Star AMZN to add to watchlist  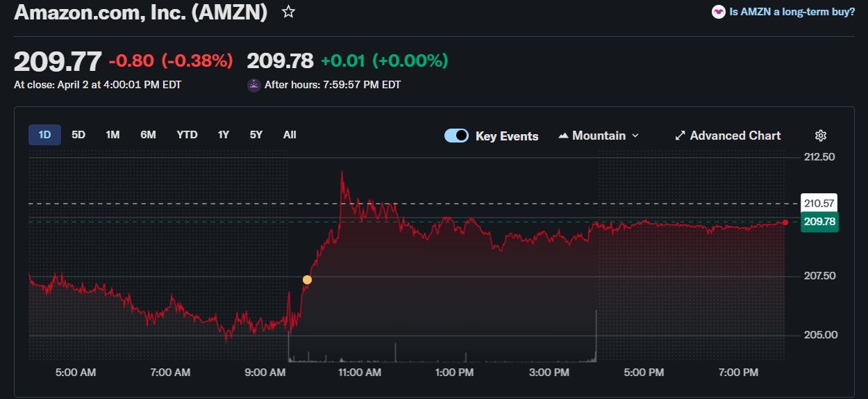coord(288,12)
